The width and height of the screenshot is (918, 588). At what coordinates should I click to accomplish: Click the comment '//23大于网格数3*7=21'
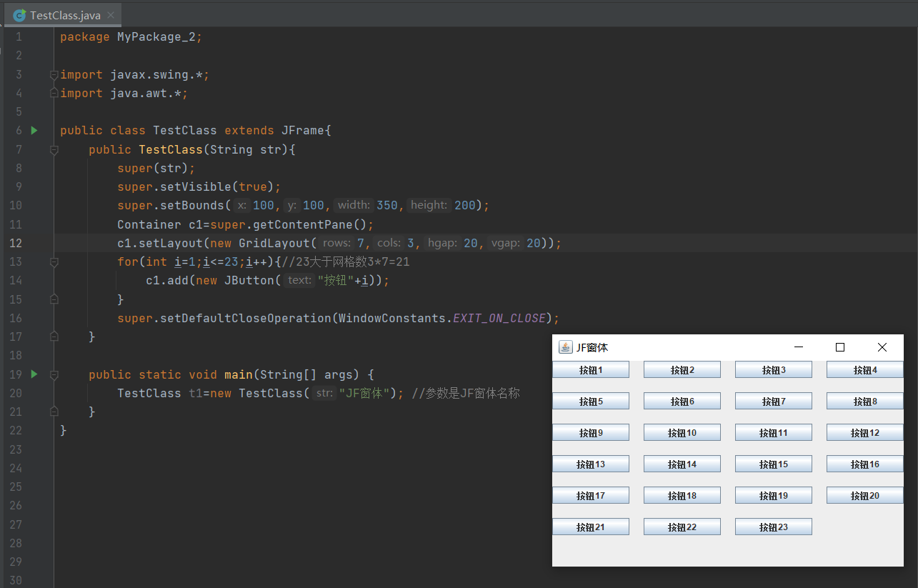pos(346,261)
